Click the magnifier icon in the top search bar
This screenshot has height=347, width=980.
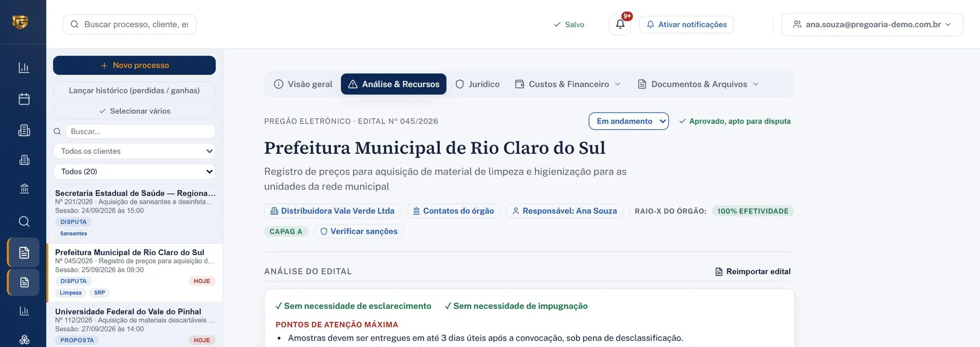pyautogui.click(x=75, y=24)
